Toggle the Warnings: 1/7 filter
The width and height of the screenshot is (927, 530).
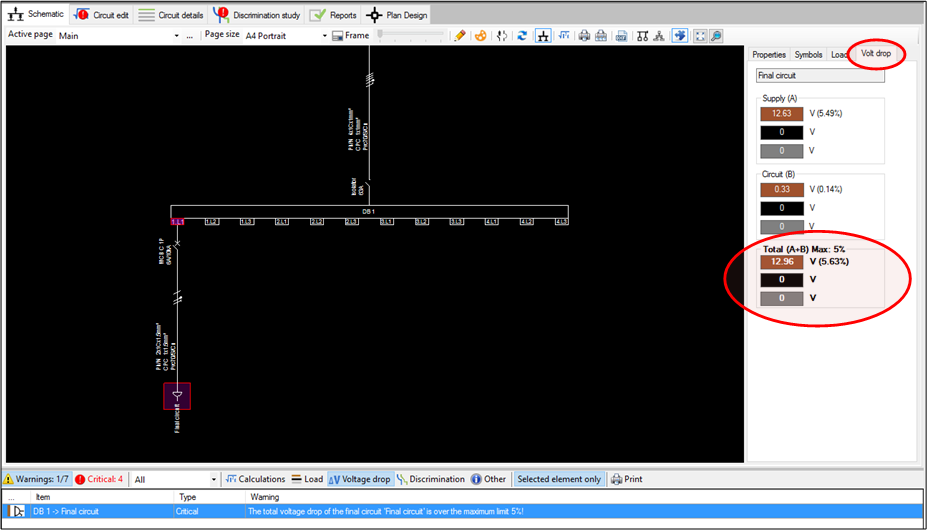click(37, 479)
